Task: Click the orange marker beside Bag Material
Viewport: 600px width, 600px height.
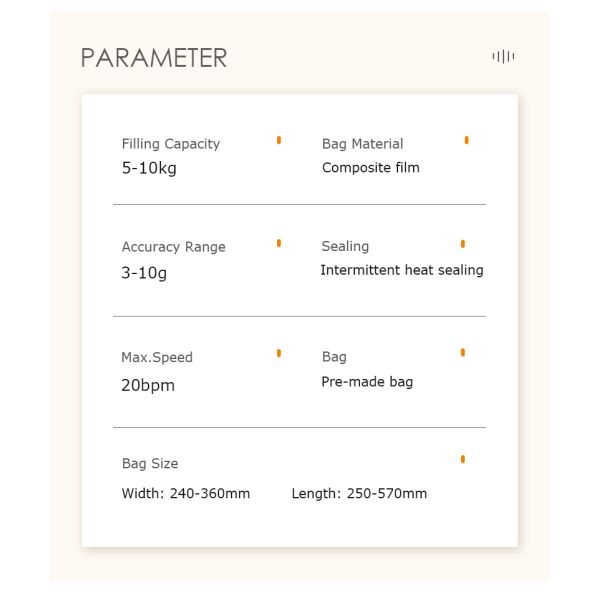Action: (466, 140)
